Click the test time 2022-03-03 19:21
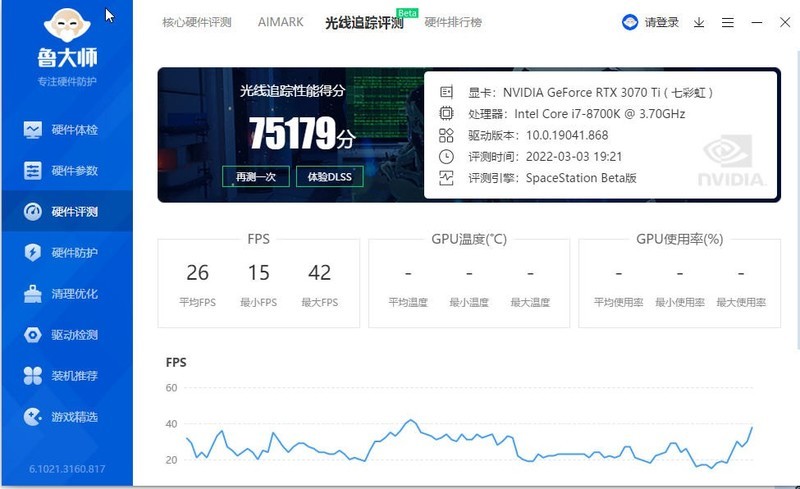 [574, 157]
